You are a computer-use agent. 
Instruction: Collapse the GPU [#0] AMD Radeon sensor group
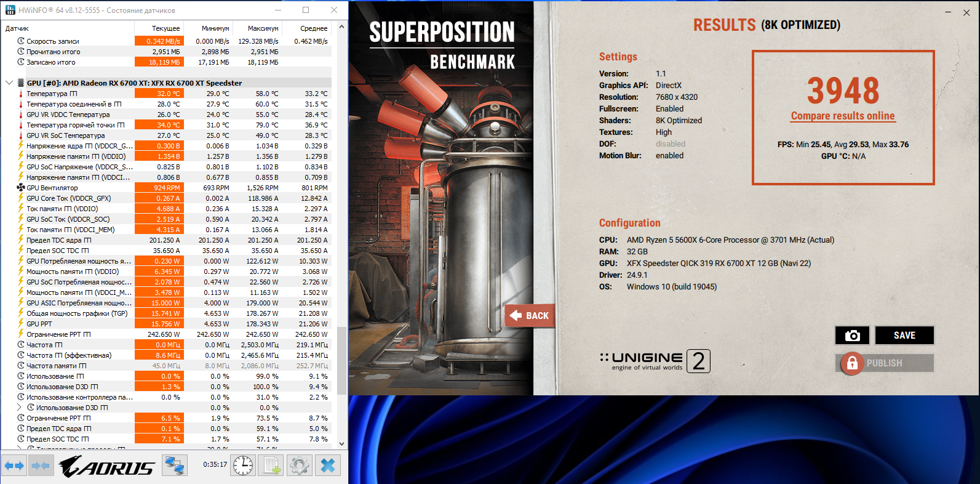click(9, 83)
